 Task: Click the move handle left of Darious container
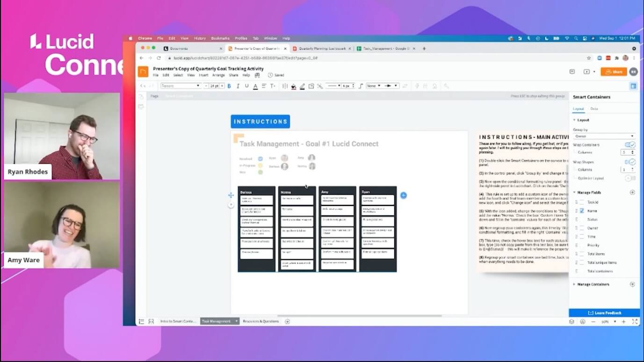tap(231, 195)
